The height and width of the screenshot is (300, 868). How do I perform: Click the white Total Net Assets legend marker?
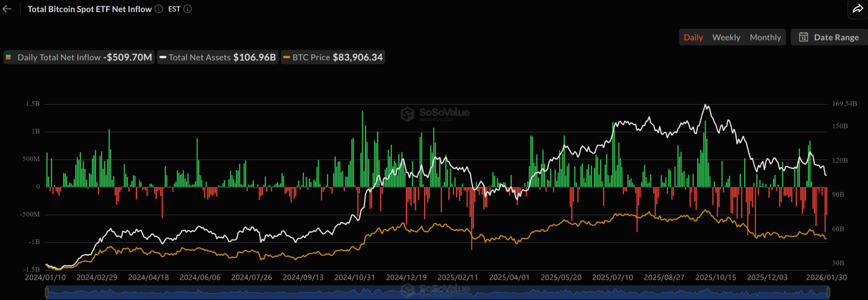[163, 57]
